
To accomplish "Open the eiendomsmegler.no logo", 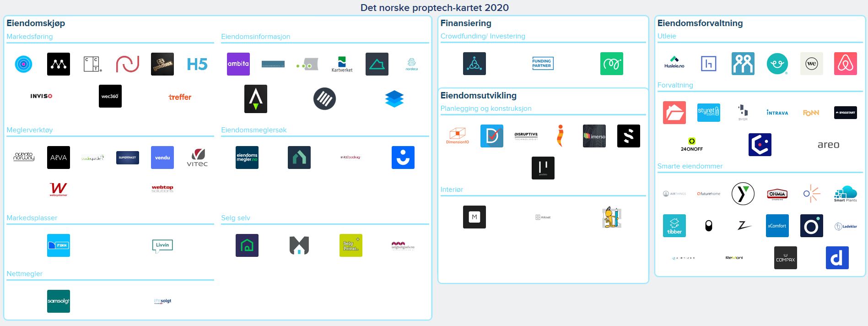I will [247, 158].
